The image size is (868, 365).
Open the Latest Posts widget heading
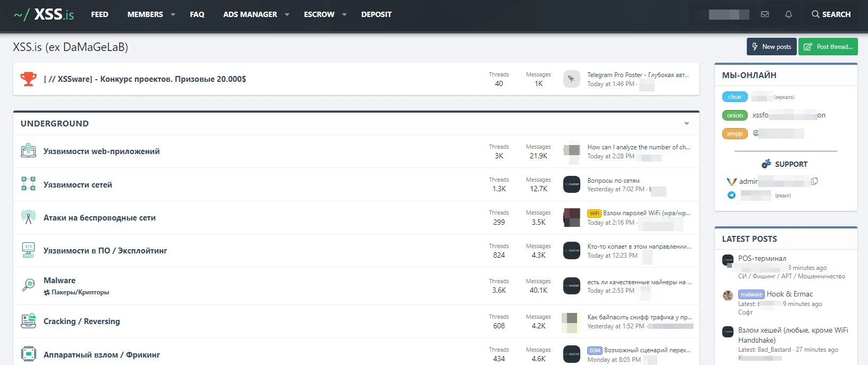coord(749,239)
